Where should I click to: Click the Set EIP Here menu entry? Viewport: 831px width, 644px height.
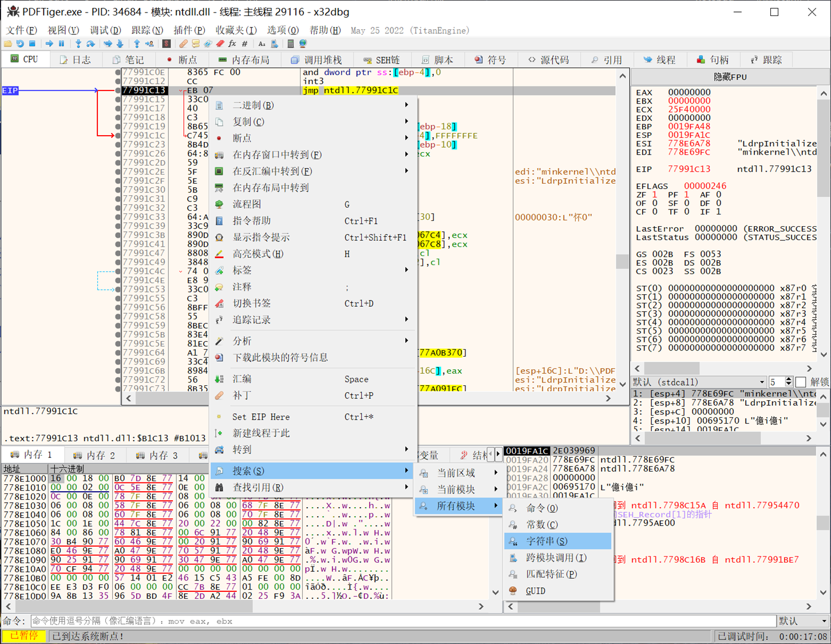(x=313, y=417)
